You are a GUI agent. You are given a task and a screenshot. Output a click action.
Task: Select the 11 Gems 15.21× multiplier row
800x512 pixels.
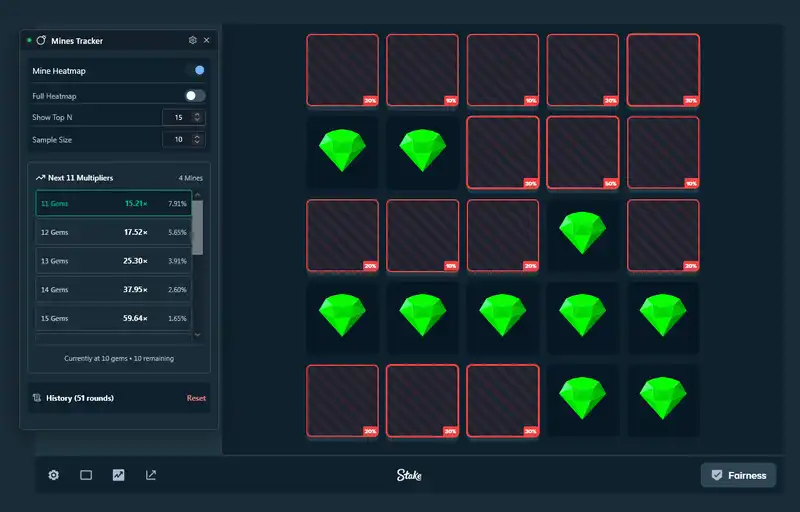click(114, 203)
